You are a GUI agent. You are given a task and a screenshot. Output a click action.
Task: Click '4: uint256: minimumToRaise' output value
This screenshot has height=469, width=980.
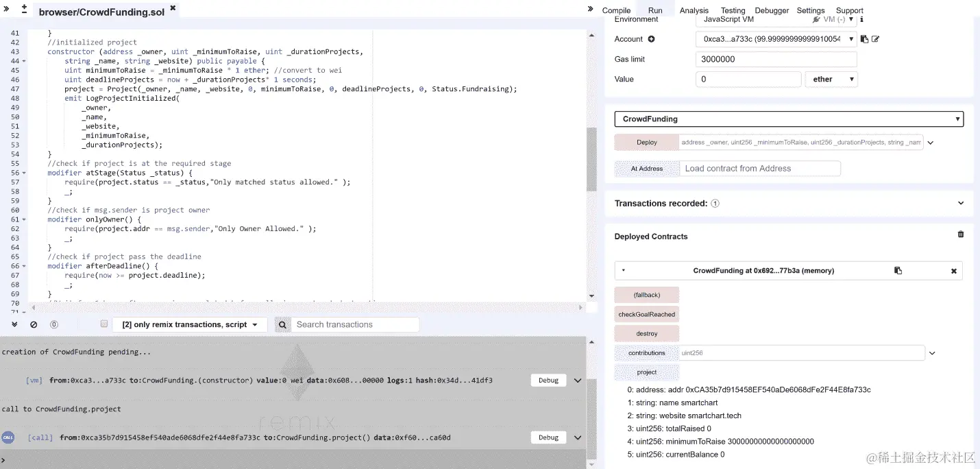point(770,442)
